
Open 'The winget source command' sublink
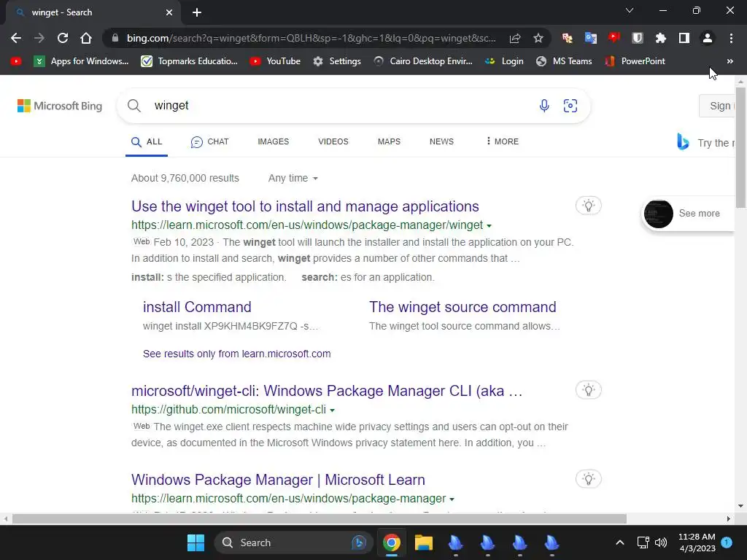[462, 307]
